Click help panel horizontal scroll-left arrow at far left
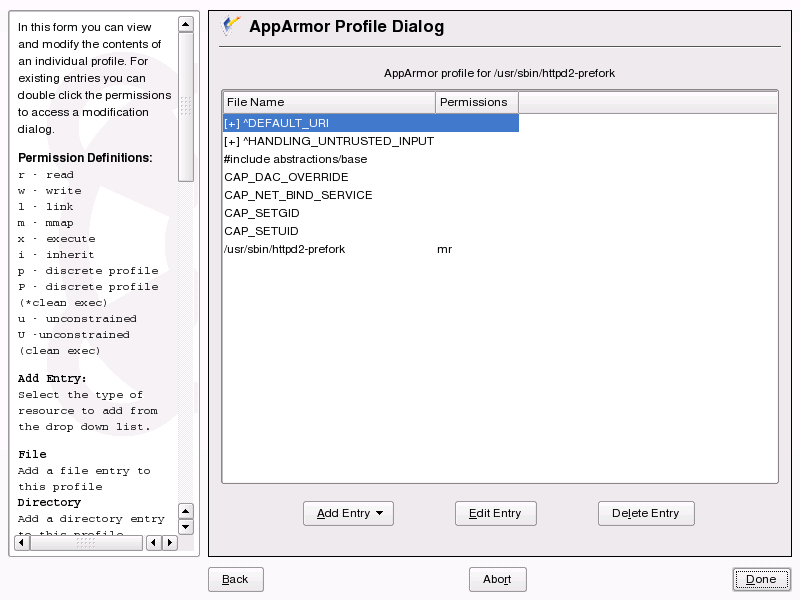Screen dimensions: 800x600 click(x=21, y=542)
